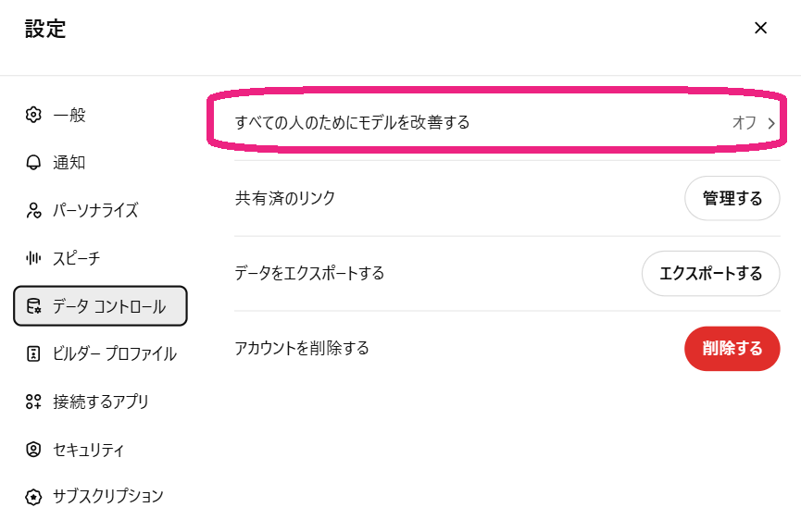Click the オフ status of model improvement
Screen dimensions: 801x532
click(744, 122)
